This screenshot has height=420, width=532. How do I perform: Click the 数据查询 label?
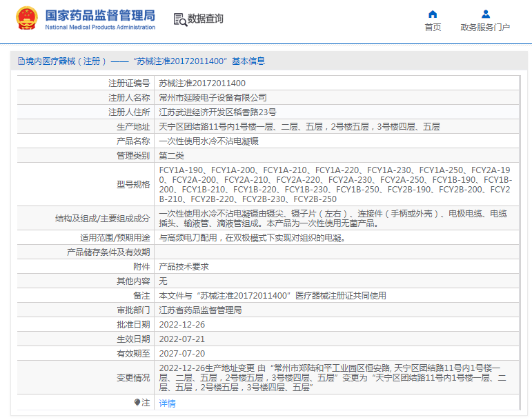[205, 19]
